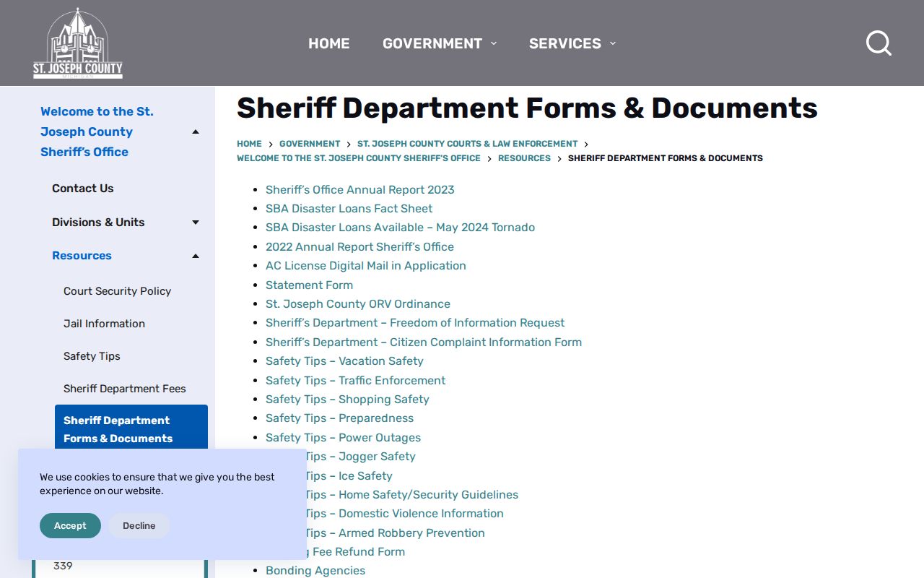The image size is (924, 578).
Task: Open the Government menu item
Action: (x=432, y=43)
